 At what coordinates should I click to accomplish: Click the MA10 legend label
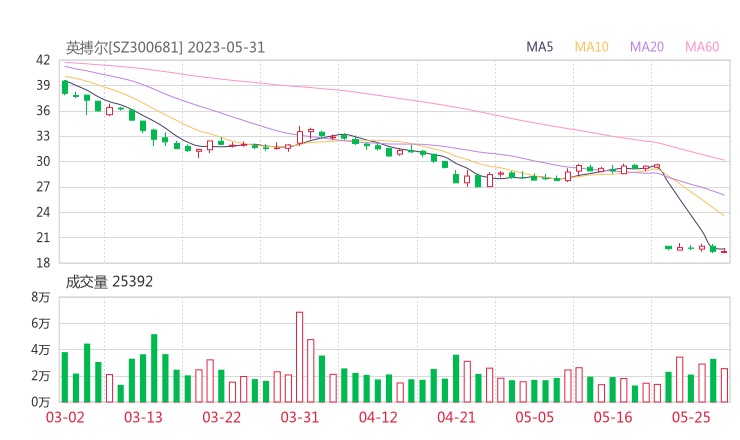591,47
